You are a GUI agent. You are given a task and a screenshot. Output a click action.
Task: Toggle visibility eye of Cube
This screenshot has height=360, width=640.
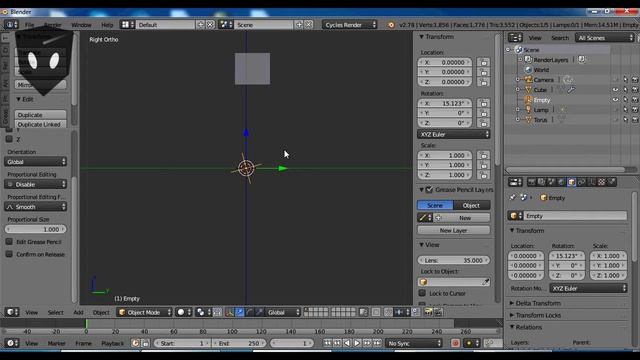(x=616, y=90)
